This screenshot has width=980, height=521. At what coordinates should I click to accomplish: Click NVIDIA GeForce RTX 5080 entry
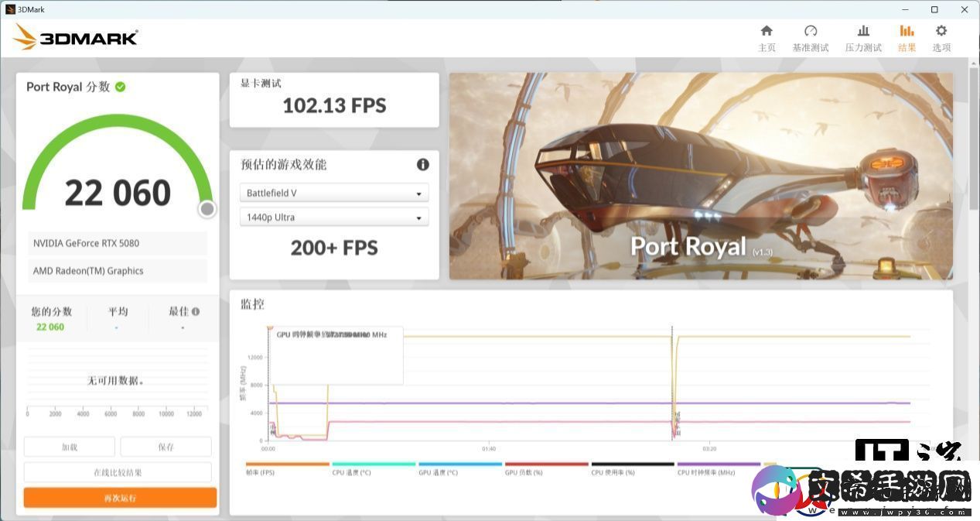(118, 243)
